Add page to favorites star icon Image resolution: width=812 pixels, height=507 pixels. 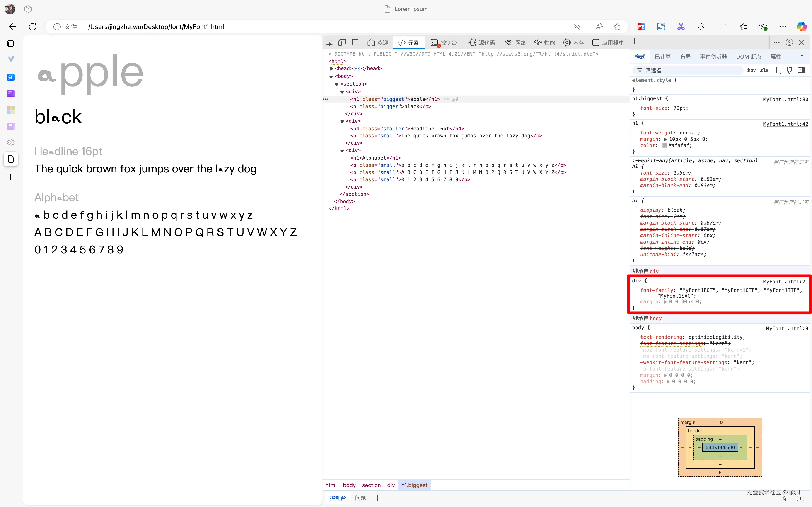[617, 26]
